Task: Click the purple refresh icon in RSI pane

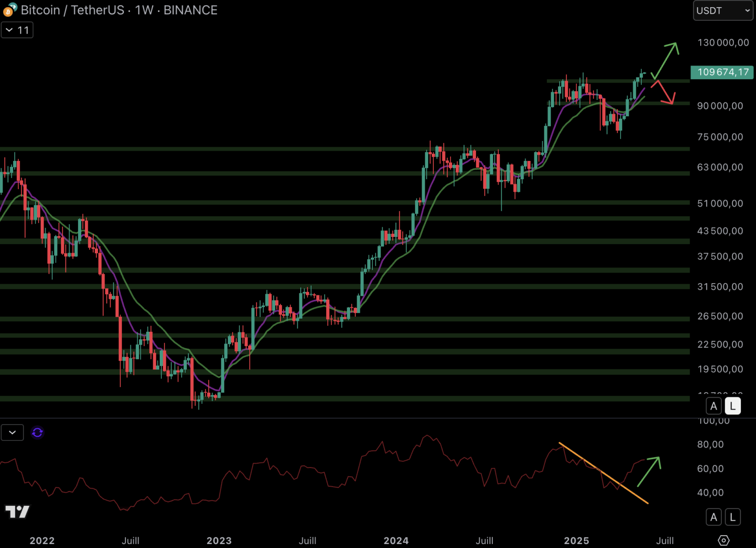Action: [37, 432]
